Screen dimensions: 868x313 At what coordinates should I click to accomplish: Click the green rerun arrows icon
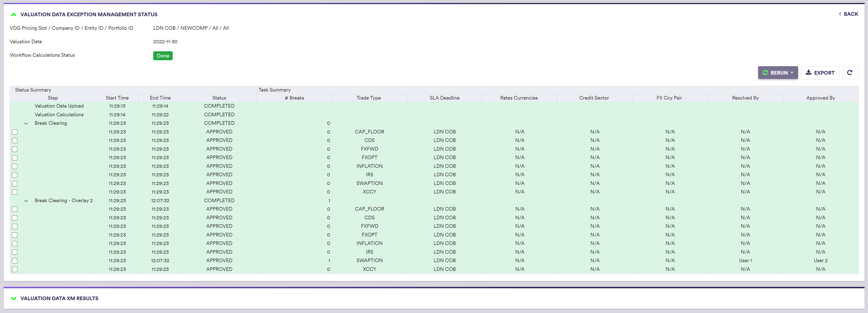pos(765,72)
